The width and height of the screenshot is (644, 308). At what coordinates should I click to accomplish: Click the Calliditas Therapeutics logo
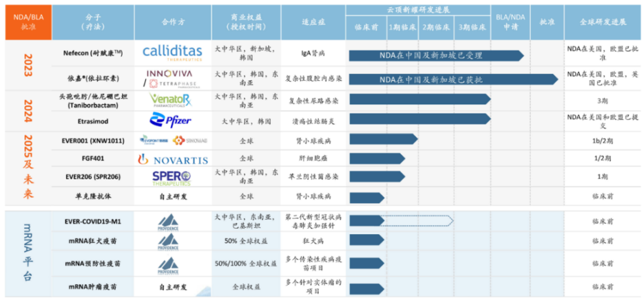click(172, 52)
